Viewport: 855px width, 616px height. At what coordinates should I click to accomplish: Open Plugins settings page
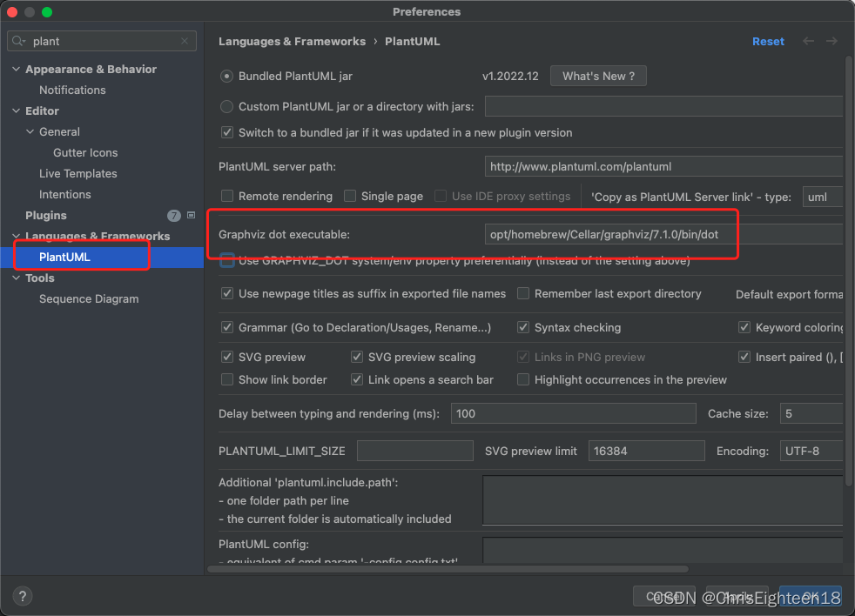tap(46, 215)
